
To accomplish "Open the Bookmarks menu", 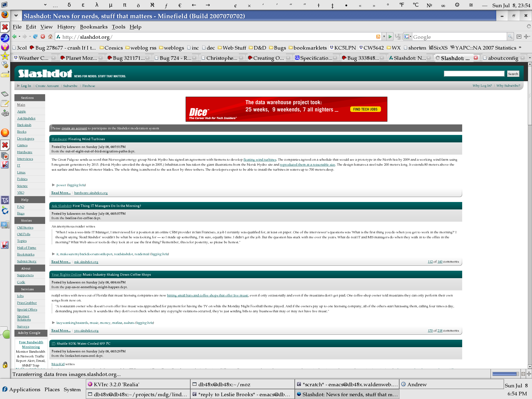I will pyautogui.click(x=94, y=27).
